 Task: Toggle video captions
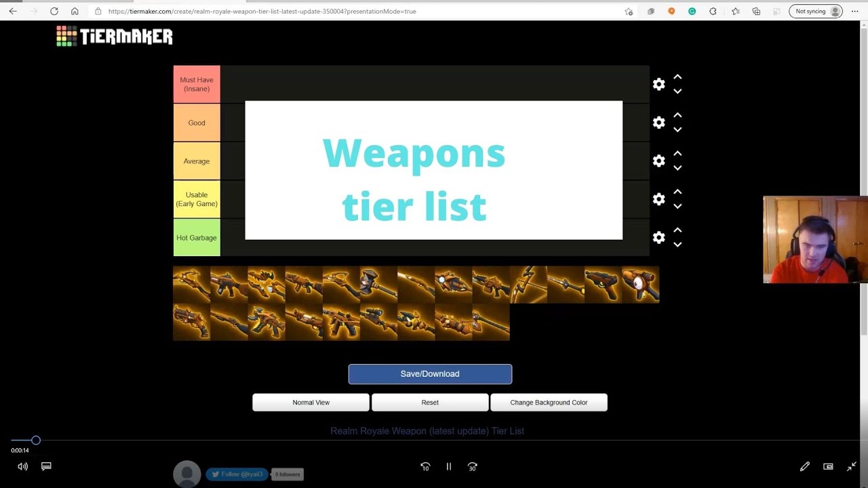(x=46, y=466)
